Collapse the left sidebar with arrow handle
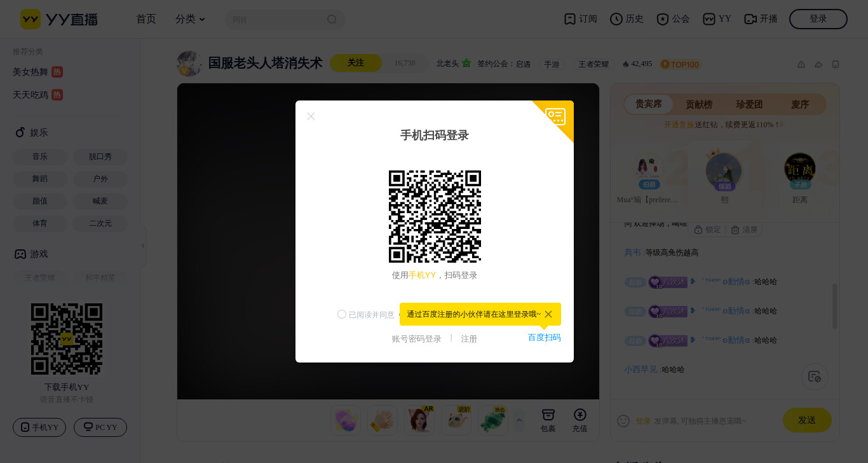 point(143,246)
